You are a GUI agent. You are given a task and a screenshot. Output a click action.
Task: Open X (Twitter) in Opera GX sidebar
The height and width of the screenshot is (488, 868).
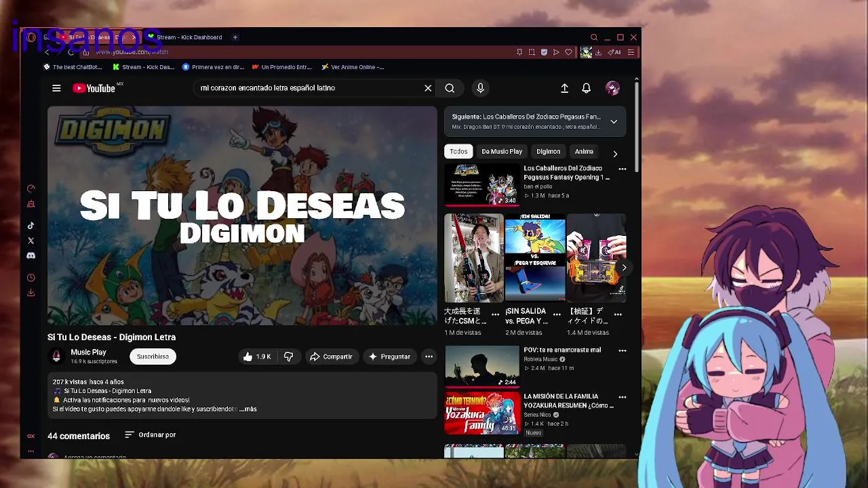(31, 241)
